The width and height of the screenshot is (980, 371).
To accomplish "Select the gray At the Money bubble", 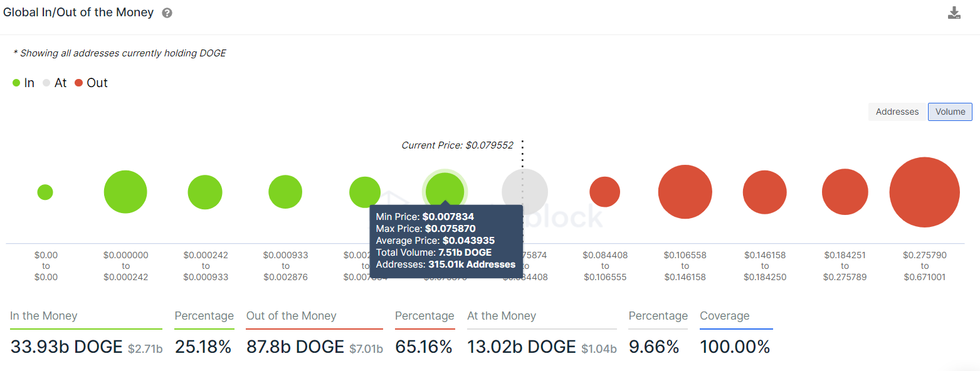I will coord(525,192).
